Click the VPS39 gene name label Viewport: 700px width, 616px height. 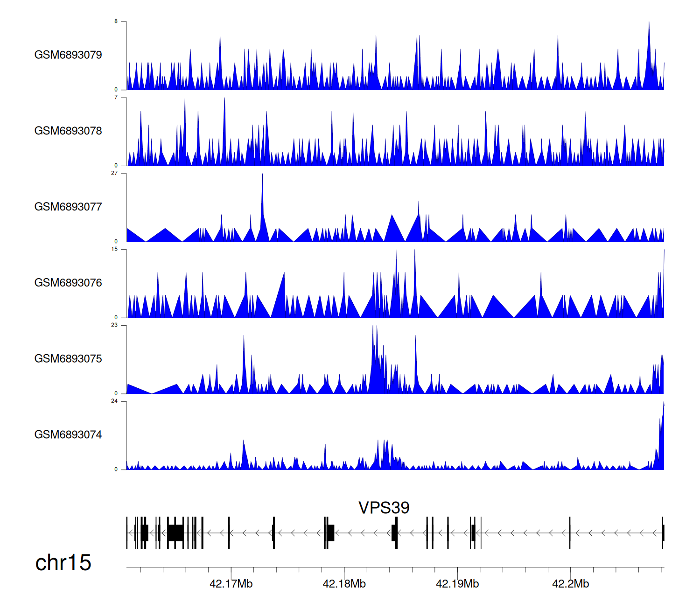(384, 508)
